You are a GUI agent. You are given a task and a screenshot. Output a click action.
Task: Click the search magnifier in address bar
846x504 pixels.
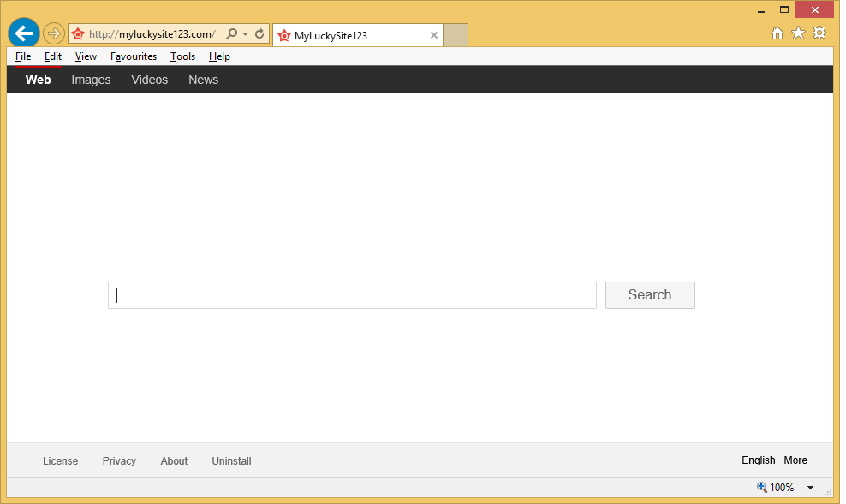[231, 34]
